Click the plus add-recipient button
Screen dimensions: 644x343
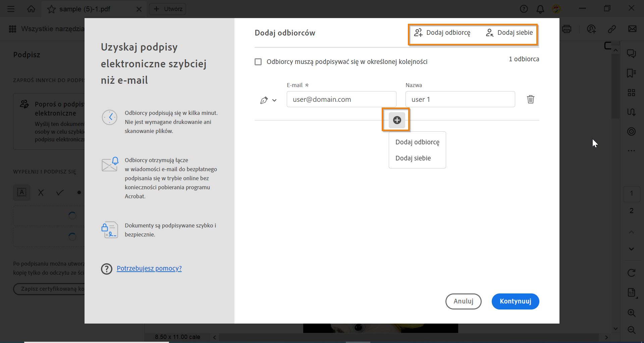tap(397, 120)
